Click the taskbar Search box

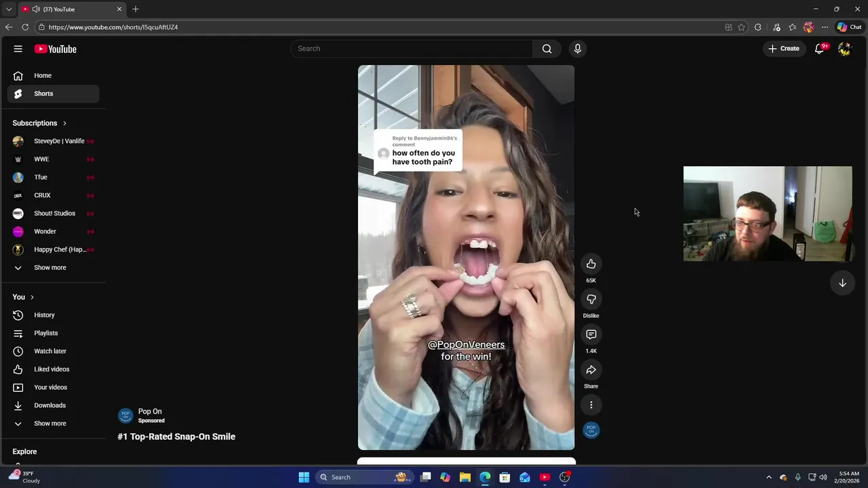[364, 477]
